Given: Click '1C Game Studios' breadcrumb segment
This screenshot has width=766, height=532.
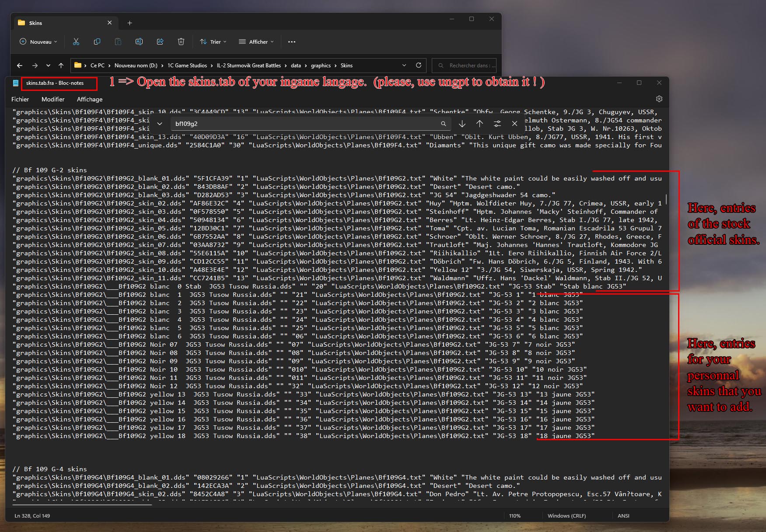Looking at the screenshot, I should [x=187, y=66].
